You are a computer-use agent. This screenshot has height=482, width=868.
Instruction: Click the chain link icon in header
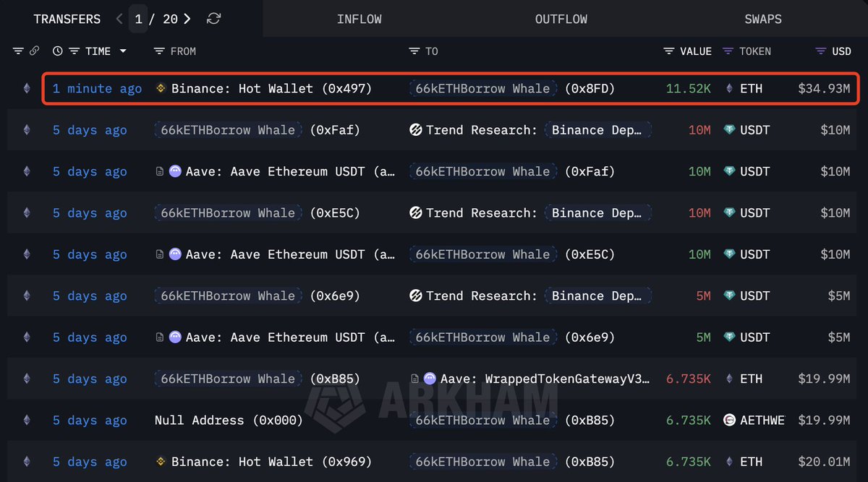point(34,51)
